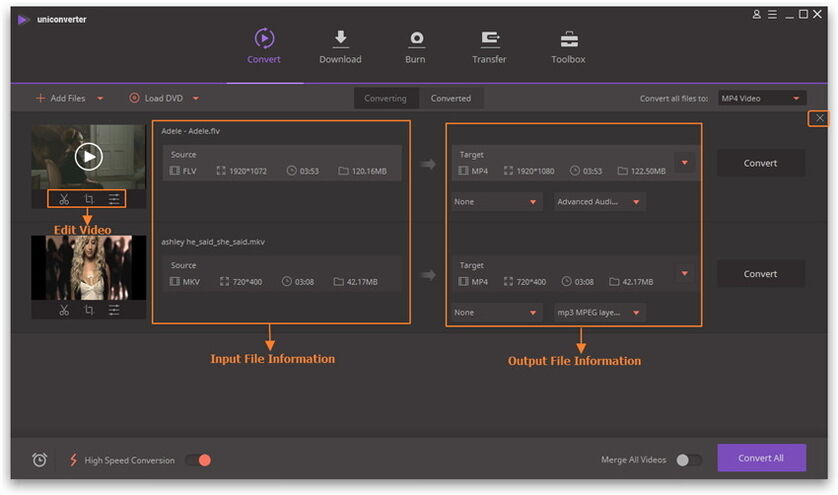Open effect settings for Adele video
Viewport: 838px width, 495px height.
114,199
